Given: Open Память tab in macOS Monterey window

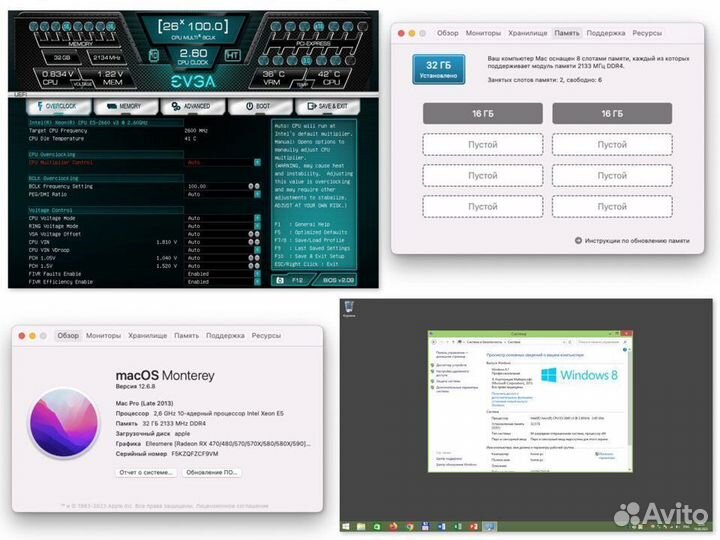Looking at the screenshot, I should click(186, 336).
